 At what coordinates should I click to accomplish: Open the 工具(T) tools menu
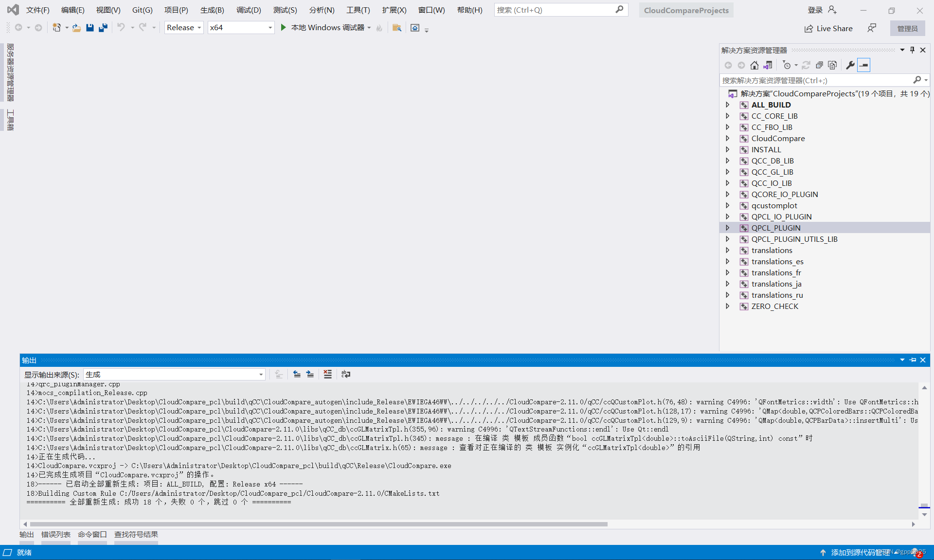pyautogui.click(x=358, y=10)
